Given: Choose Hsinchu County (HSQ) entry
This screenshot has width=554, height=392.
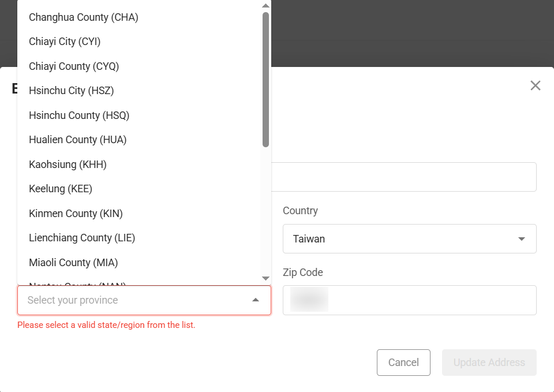Looking at the screenshot, I should 79,115.
